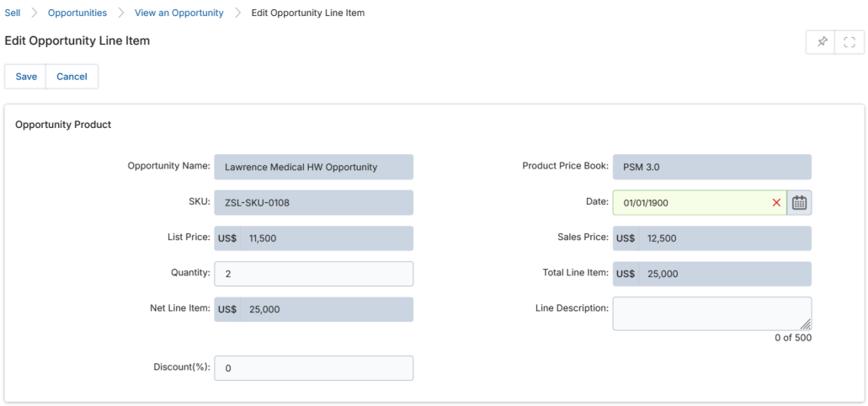Screen dimensions: 868x406
Task: Click the Quantity label
Action: click(190, 273)
